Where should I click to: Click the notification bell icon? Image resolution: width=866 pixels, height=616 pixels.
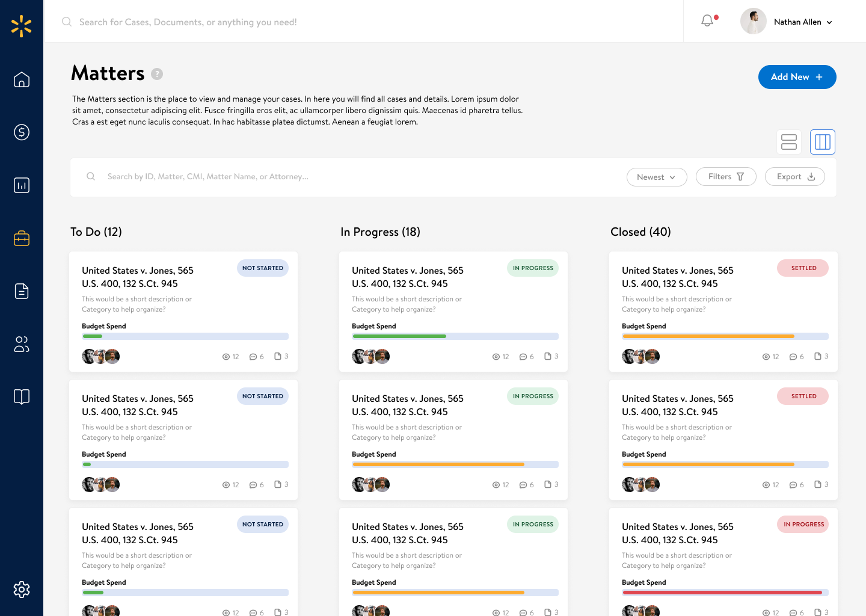coord(708,21)
